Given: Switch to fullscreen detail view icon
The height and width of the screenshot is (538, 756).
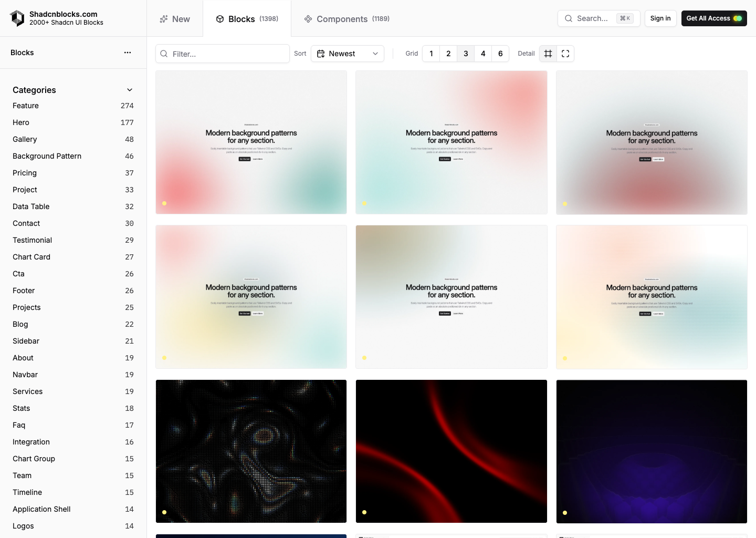Looking at the screenshot, I should [565, 54].
